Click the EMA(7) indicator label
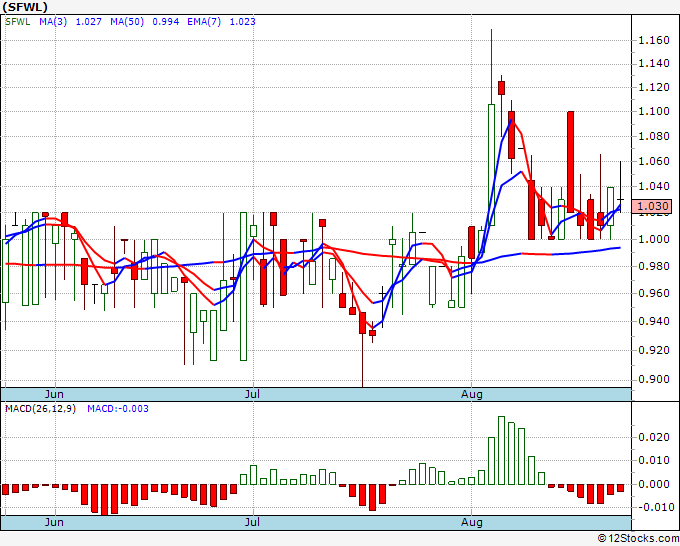This screenshot has height=546, width=680. click(x=204, y=22)
